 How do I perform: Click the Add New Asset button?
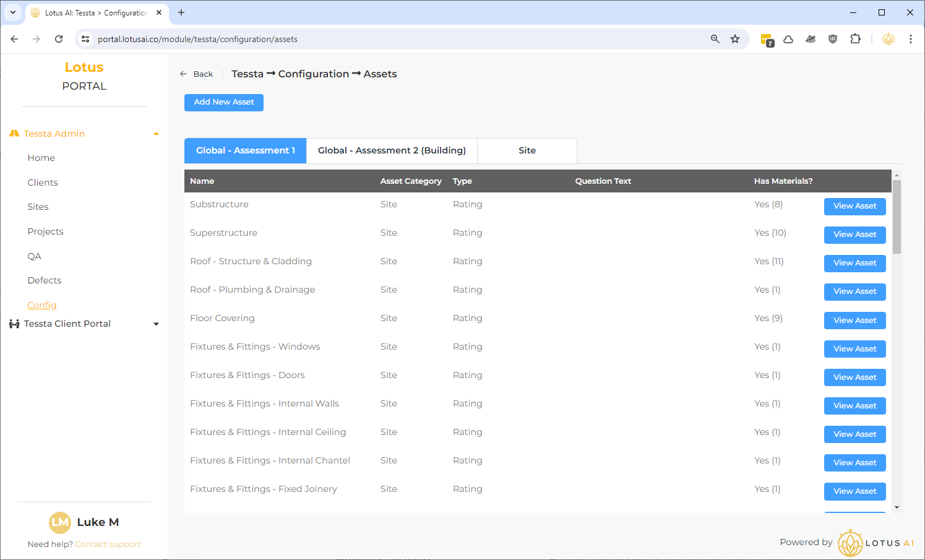pyautogui.click(x=224, y=102)
